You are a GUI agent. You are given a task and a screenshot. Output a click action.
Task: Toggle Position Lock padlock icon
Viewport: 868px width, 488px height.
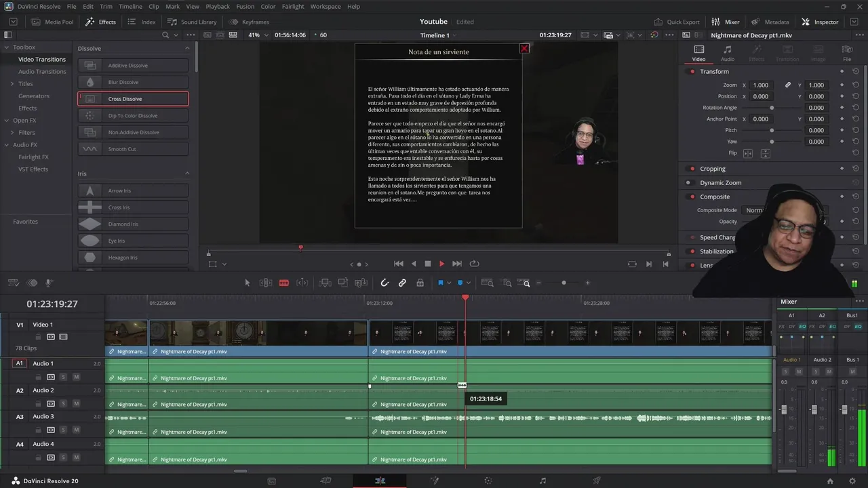[x=420, y=283]
